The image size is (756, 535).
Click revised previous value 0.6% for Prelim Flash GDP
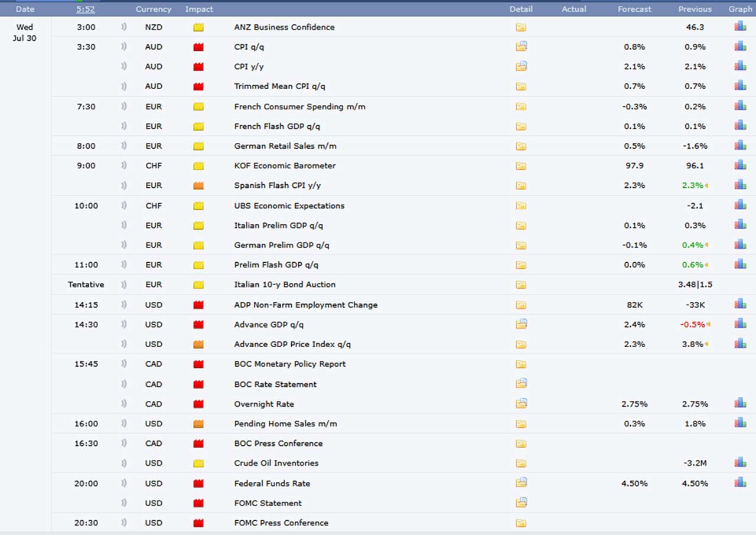coord(693,265)
